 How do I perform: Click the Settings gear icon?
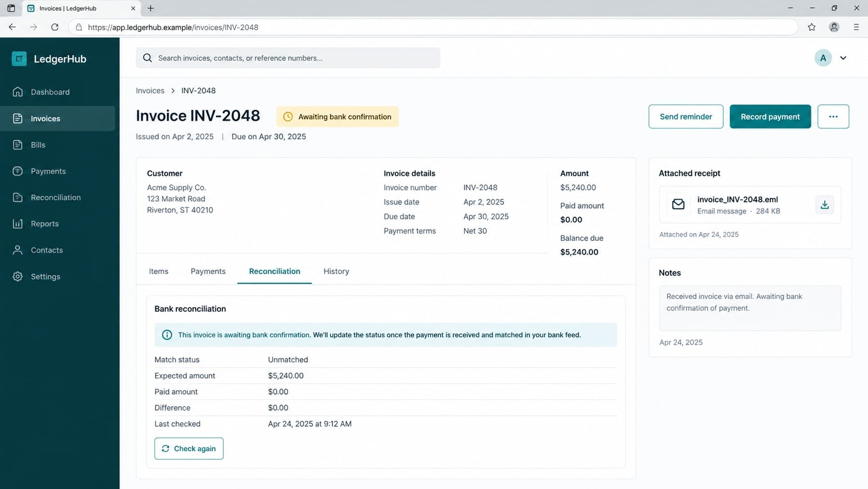coord(18,276)
